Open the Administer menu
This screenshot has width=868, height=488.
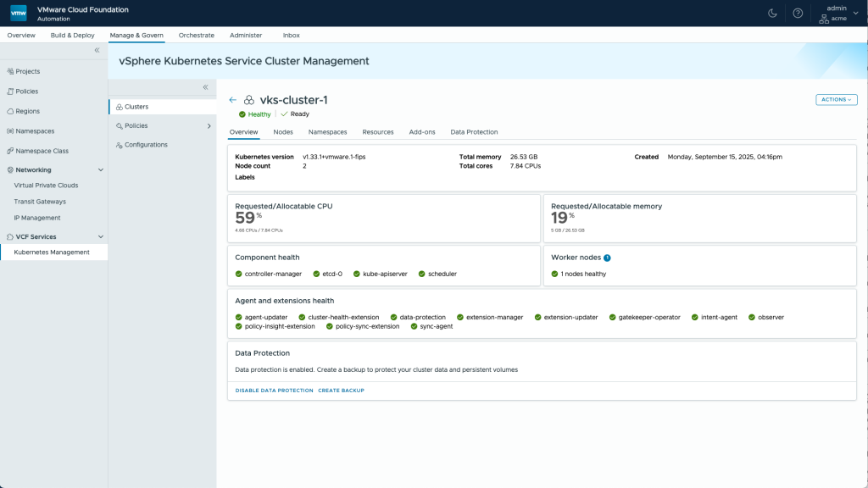coord(246,36)
